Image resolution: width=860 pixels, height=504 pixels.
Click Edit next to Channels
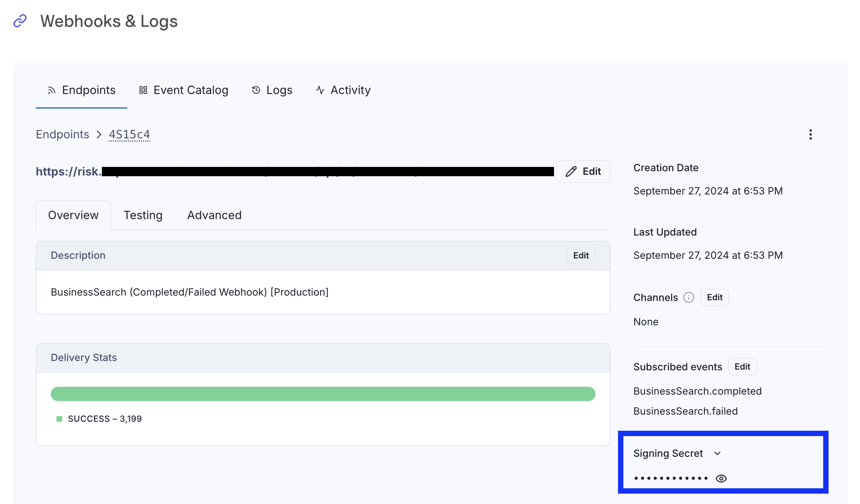(715, 297)
